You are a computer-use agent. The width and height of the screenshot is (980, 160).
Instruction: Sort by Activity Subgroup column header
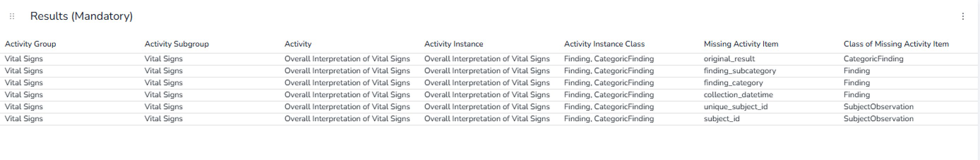point(177,44)
